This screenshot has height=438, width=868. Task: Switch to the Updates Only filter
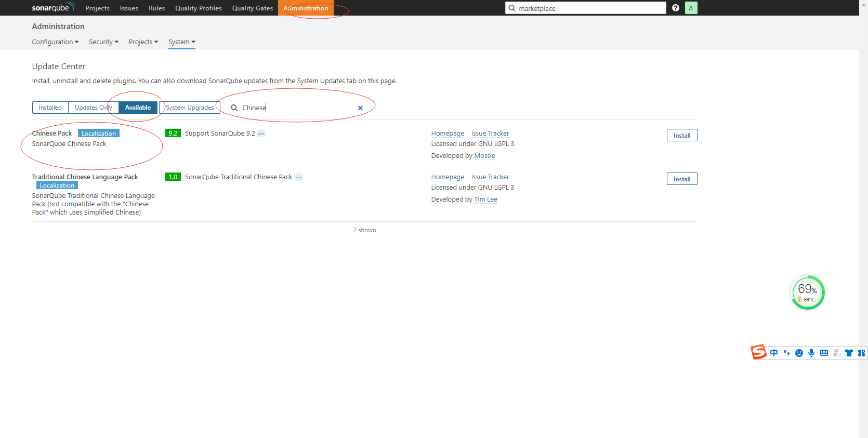(94, 108)
